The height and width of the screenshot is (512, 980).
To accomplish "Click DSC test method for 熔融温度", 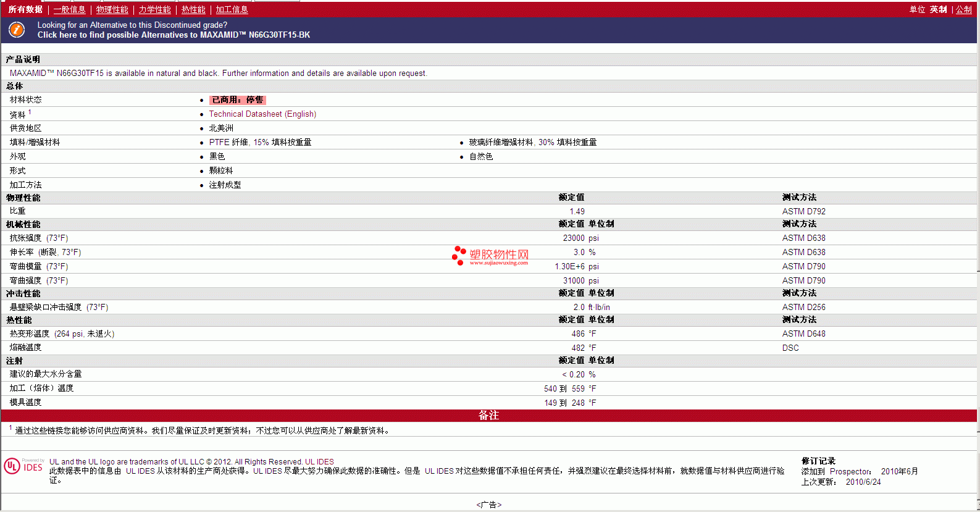I will 790,348.
